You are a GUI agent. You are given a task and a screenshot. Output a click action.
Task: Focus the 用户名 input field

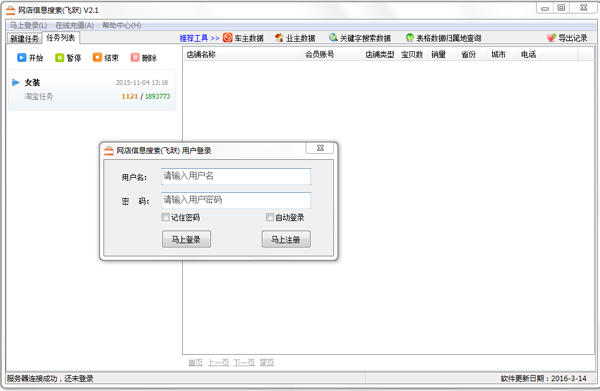pyautogui.click(x=236, y=176)
